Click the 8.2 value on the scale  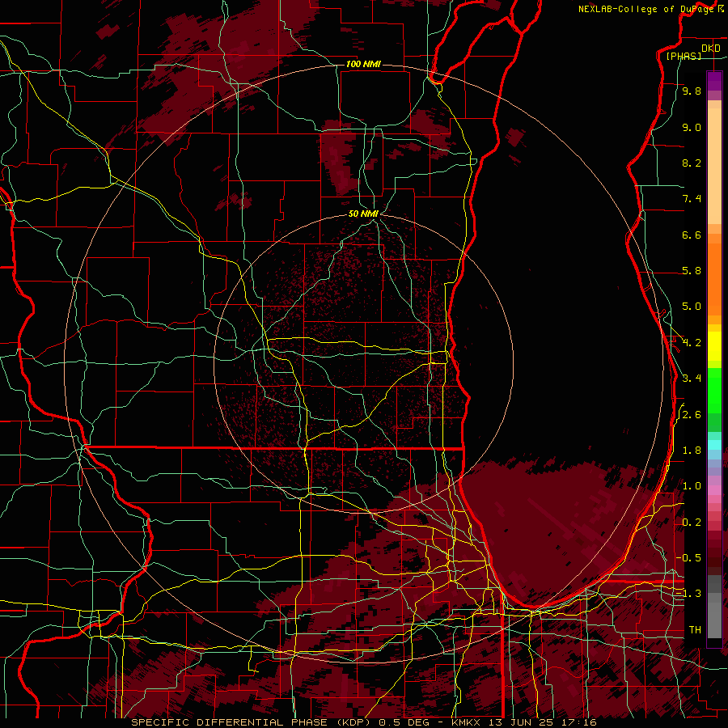pyautogui.click(x=692, y=163)
